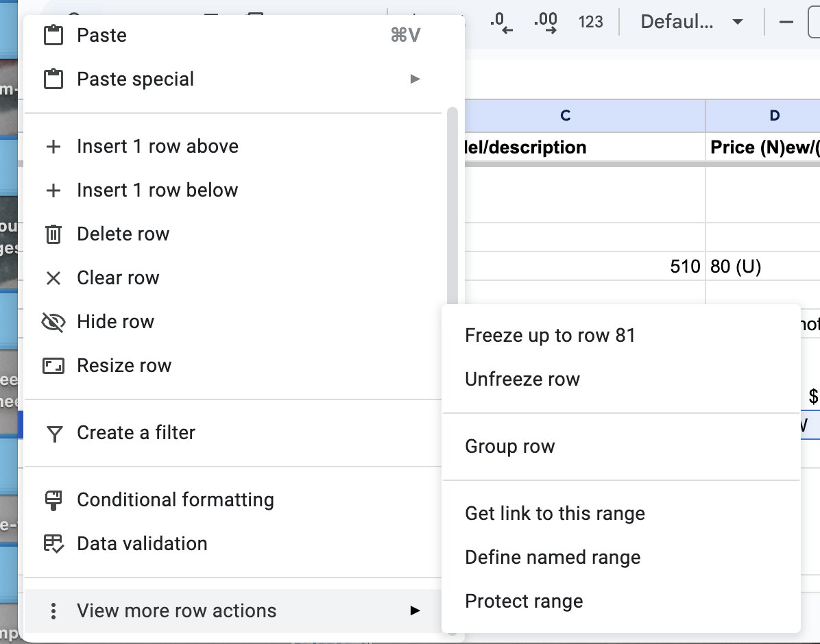Viewport: 820px width, 644px height.
Task: Click the decrease decimal places toolbar icon
Action: click(501, 22)
